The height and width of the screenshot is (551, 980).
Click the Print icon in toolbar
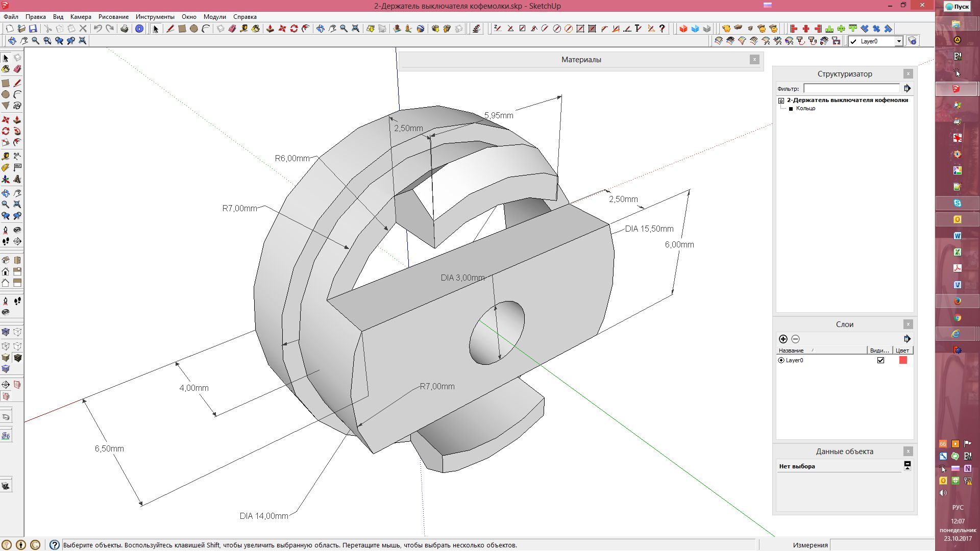[x=124, y=29]
